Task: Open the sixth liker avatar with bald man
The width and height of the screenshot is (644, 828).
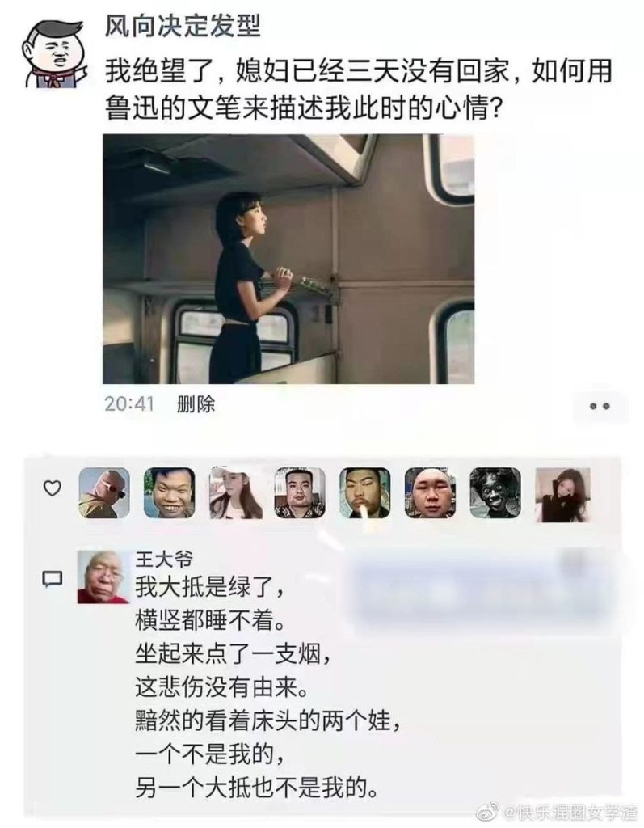Action: coord(430,493)
